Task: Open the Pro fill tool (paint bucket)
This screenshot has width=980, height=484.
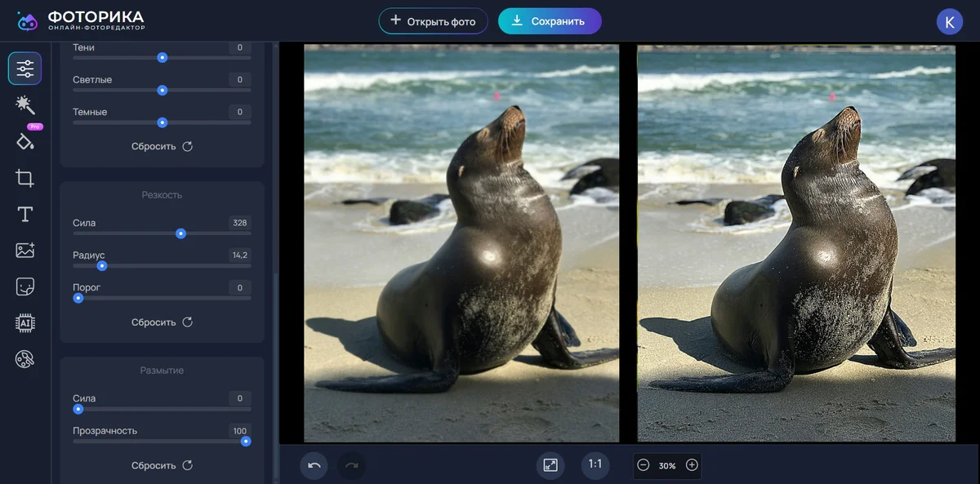Action: click(x=24, y=140)
